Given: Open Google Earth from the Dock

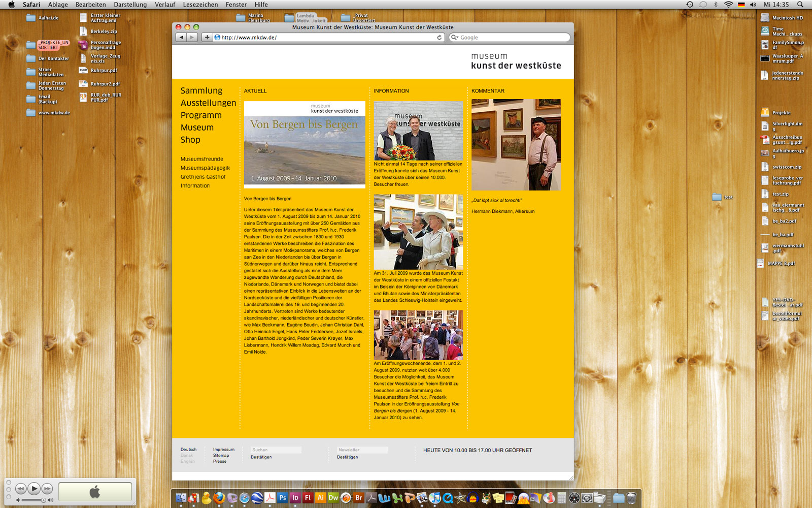Looking at the screenshot, I should (x=257, y=498).
